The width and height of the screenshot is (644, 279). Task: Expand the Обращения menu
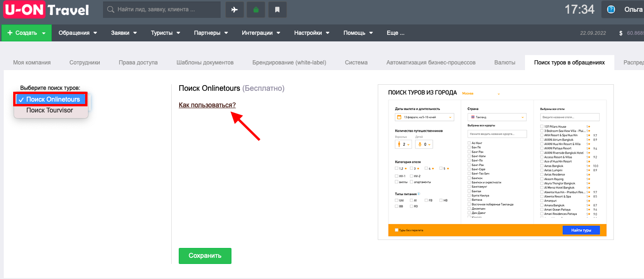click(78, 33)
